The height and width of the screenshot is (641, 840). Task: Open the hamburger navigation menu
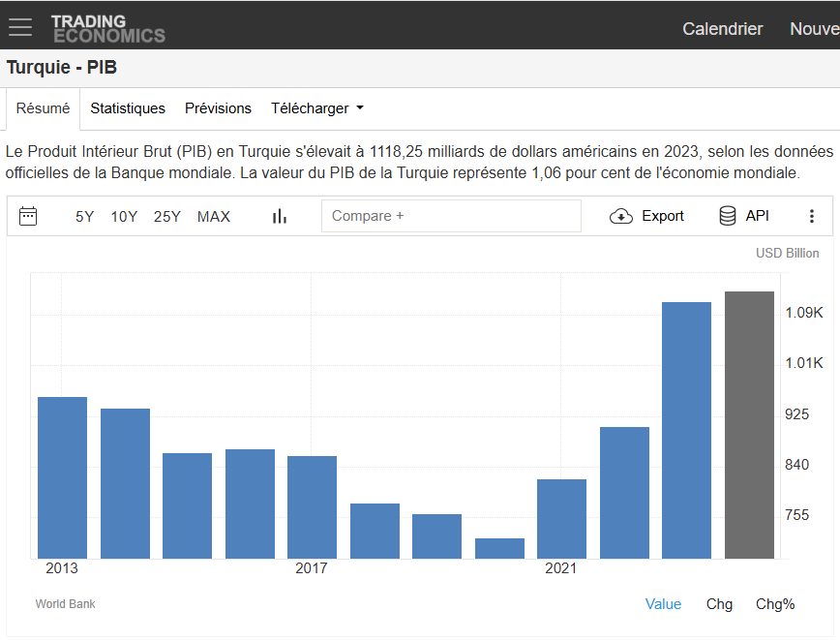click(20, 28)
